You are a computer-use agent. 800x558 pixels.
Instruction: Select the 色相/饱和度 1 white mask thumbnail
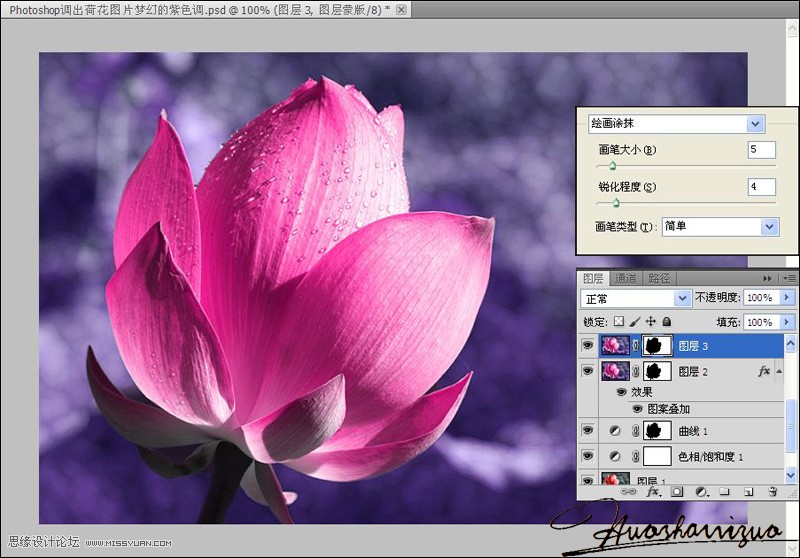[657, 456]
